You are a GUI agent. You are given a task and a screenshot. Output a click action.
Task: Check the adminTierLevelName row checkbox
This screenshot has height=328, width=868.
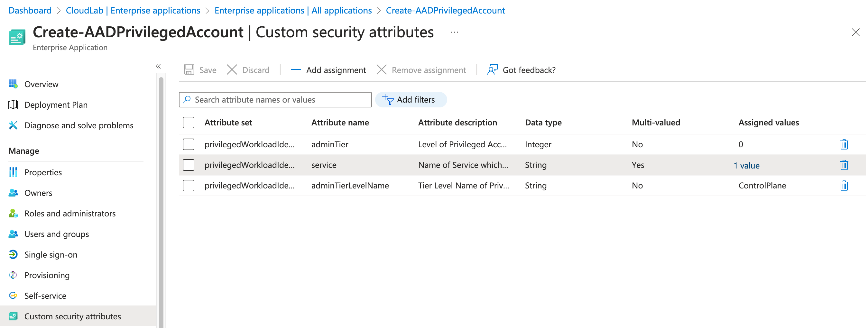[x=188, y=185]
